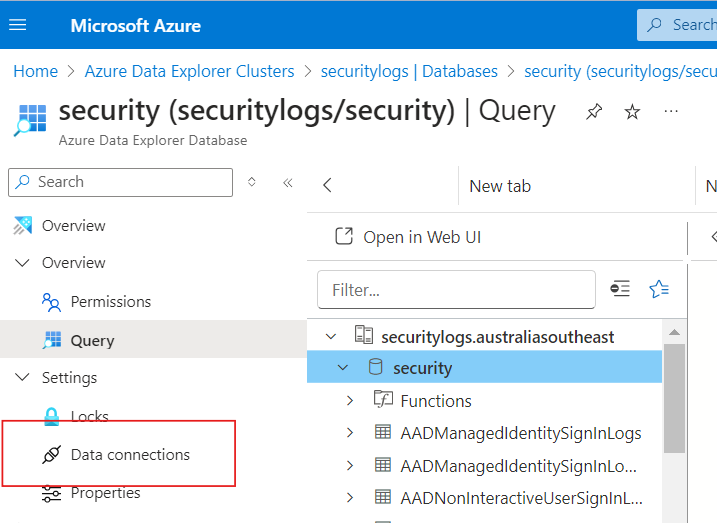Collapse the security database node
717x523 pixels.
(x=343, y=368)
